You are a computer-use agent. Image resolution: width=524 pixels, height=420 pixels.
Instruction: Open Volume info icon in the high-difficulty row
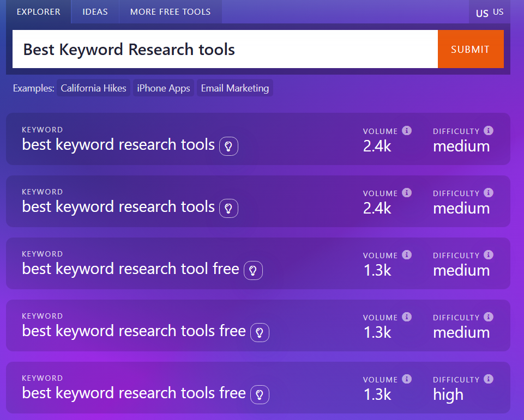407,379
